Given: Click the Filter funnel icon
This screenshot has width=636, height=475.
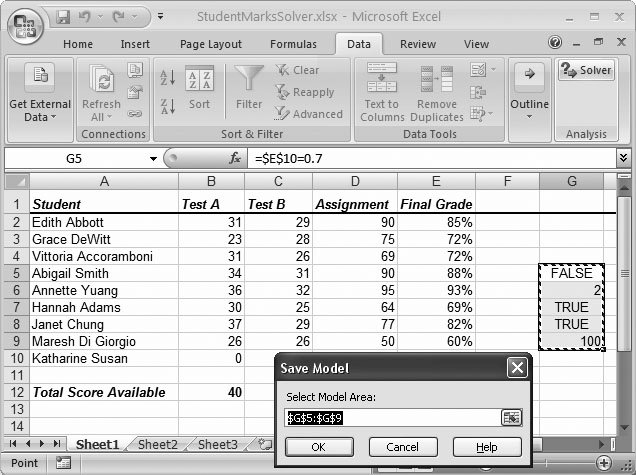Looking at the screenshot, I should point(249,80).
